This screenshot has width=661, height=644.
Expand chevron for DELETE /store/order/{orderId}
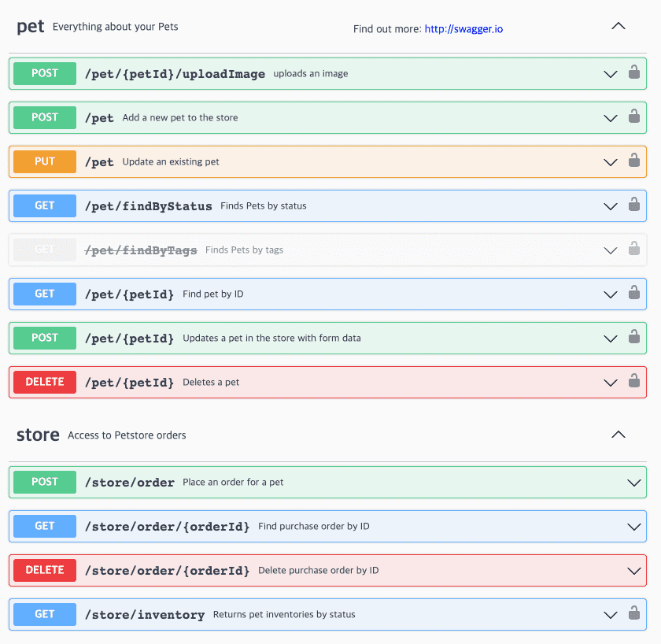pos(634,571)
